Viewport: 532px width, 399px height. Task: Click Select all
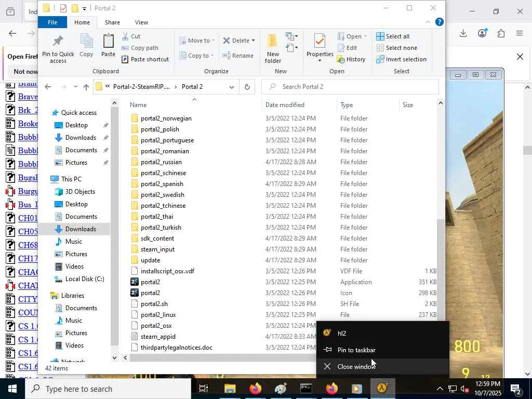click(393, 36)
